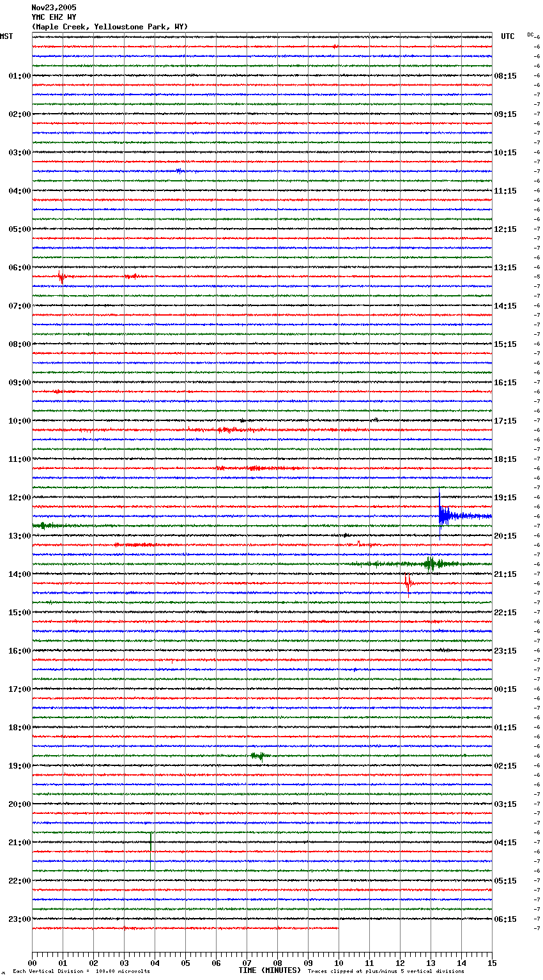The height and width of the screenshot is (980, 543).
Task: Click the '22:15' UTC time label
Action: pos(505,613)
